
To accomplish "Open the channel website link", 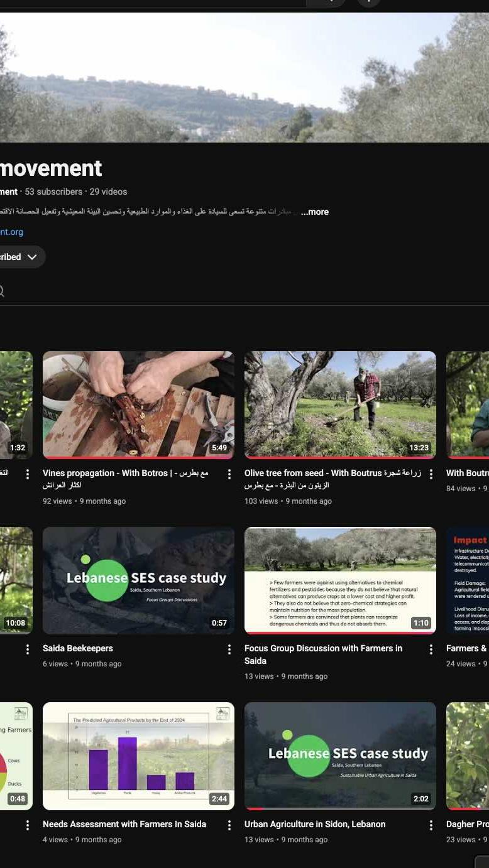I will [x=11, y=232].
